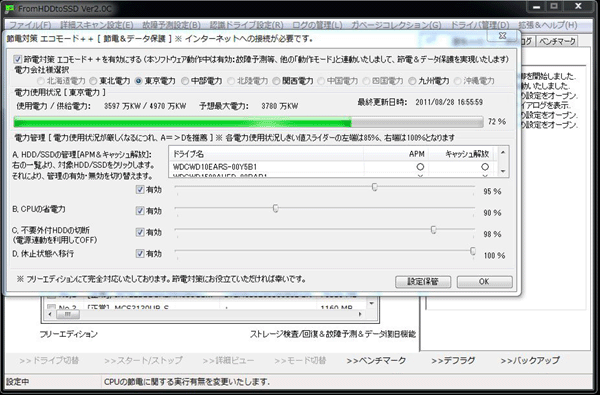Select drive row WDCWD10EARS-00Y5B1
Viewport: 600px width, 395px height.
[x=333, y=167]
